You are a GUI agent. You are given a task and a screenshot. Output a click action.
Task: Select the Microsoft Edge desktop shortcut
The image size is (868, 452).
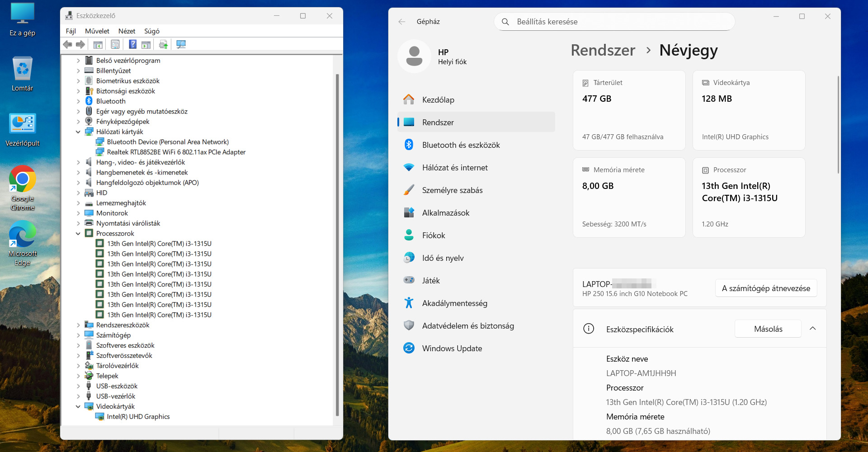click(22, 243)
